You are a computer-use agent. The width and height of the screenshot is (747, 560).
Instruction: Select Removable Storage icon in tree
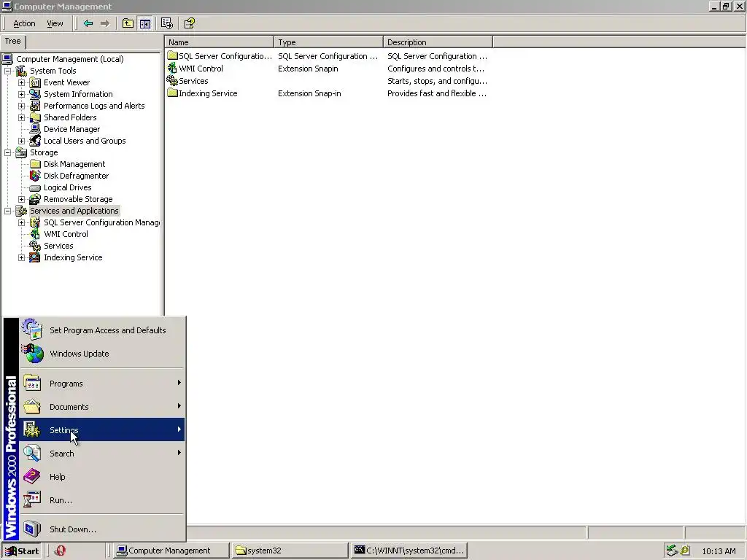35,199
